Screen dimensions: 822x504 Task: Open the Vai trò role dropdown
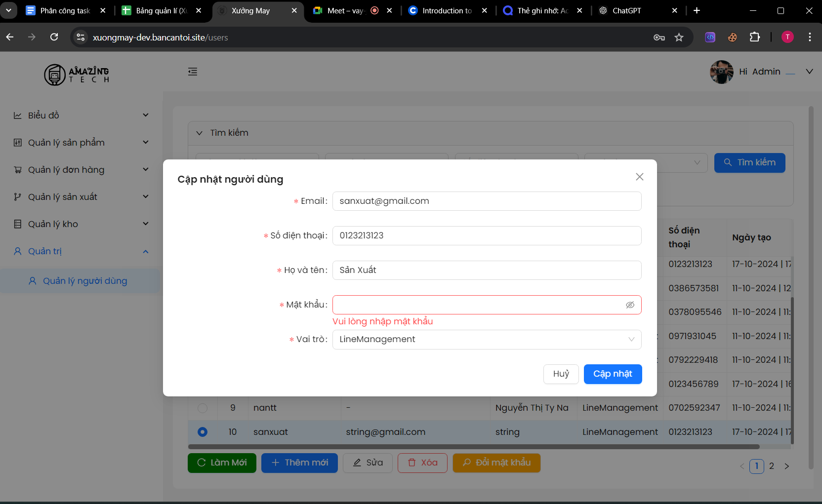click(x=487, y=340)
